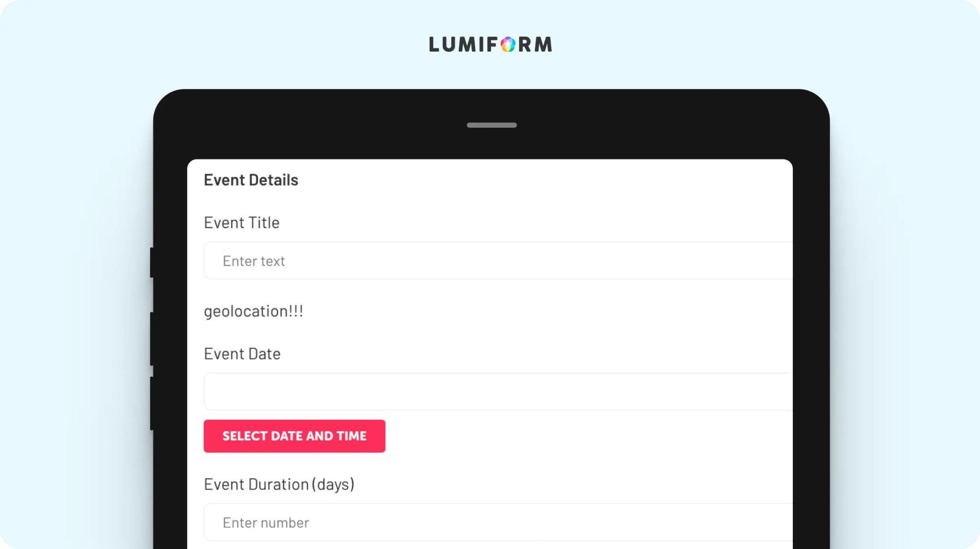Click the lowest side button on tablet

tap(152, 403)
